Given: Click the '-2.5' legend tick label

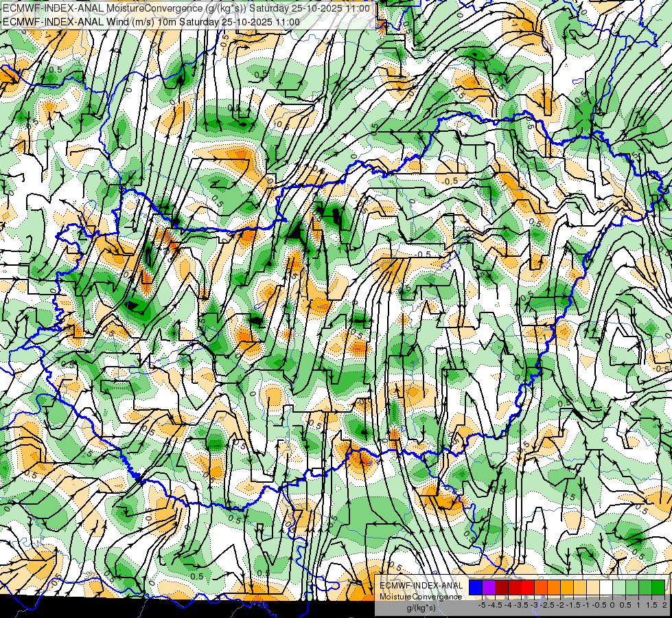Looking at the screenshot, I should pyautogui.click(x=547, y=605).
